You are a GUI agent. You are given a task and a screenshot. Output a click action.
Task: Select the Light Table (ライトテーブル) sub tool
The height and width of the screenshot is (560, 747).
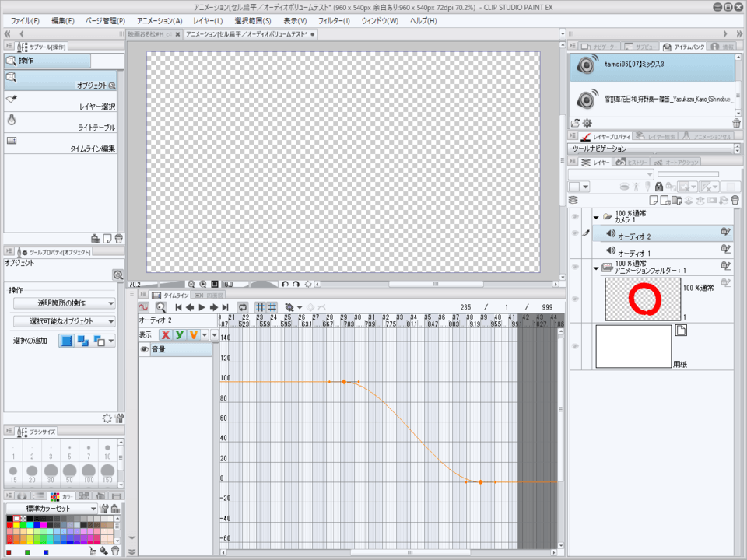tap(62, 124)
